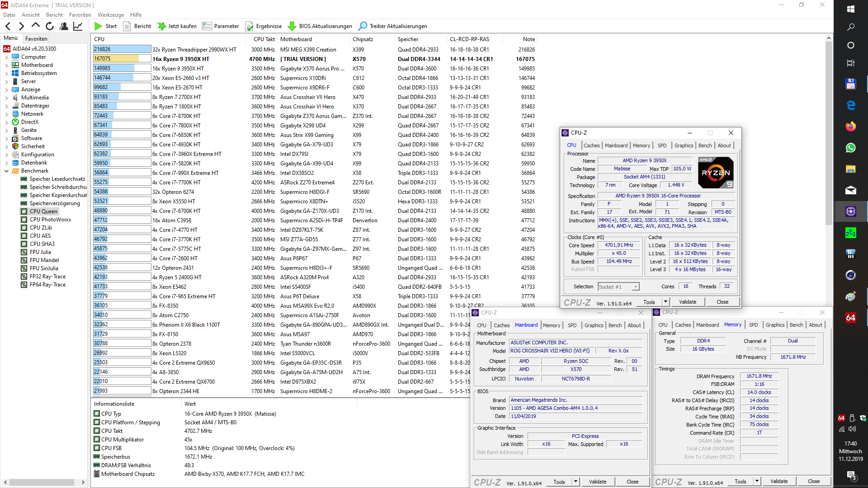Image resolution: width=868 pixels, height=488 pixels.
Task: Click the BIOS Aktualisierungen download icon
Action: [292, 26]
